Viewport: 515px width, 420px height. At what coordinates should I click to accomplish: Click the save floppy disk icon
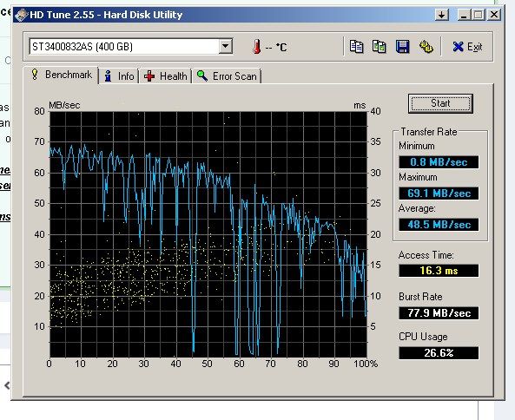[x=402, y=47]
